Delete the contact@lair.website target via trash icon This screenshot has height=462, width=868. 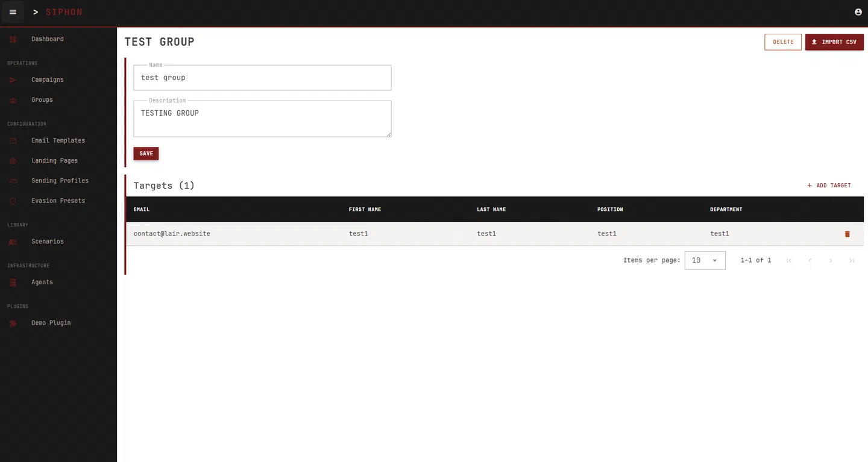tap(847, 234)
